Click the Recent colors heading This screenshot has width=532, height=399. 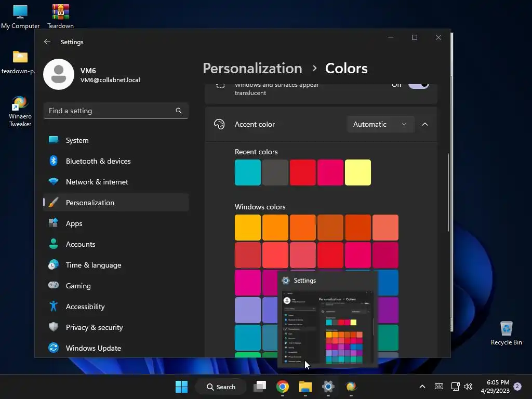pos(256,152)
